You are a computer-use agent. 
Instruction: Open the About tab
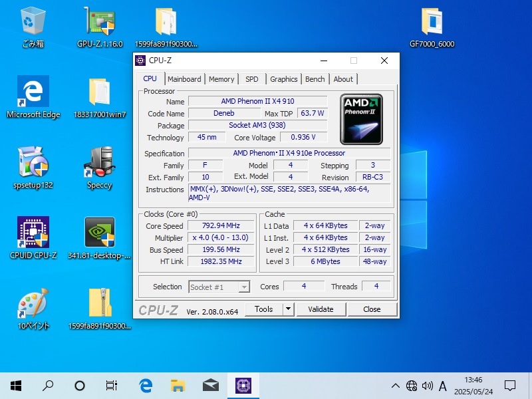(343, 79)
